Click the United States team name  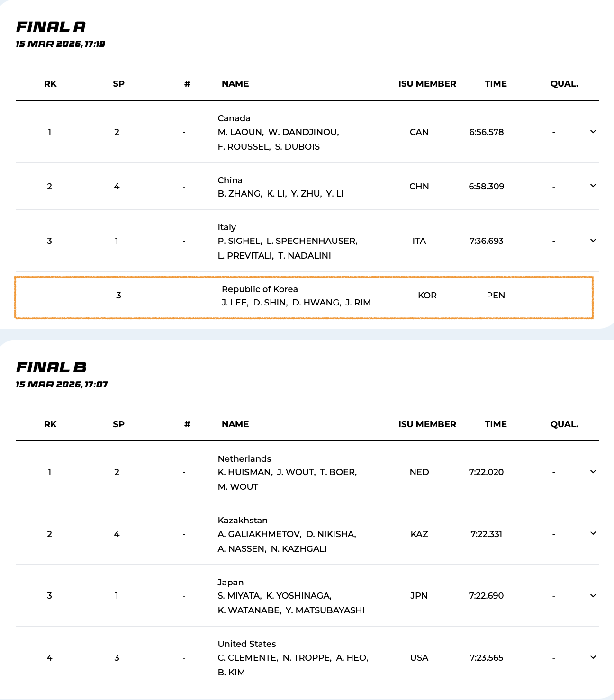coord(247,644)
